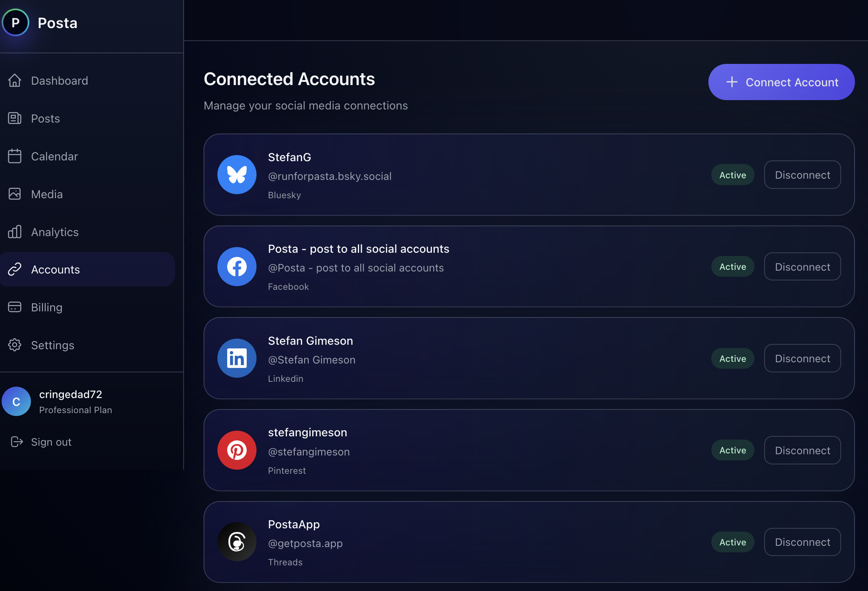Click the Active badge on Bluesky row

point(733,175)
